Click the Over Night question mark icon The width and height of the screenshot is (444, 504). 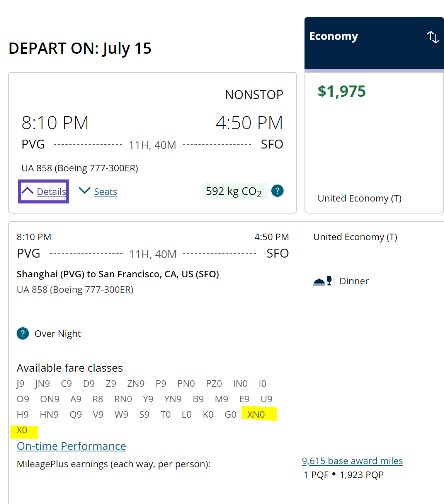point(23,333)
